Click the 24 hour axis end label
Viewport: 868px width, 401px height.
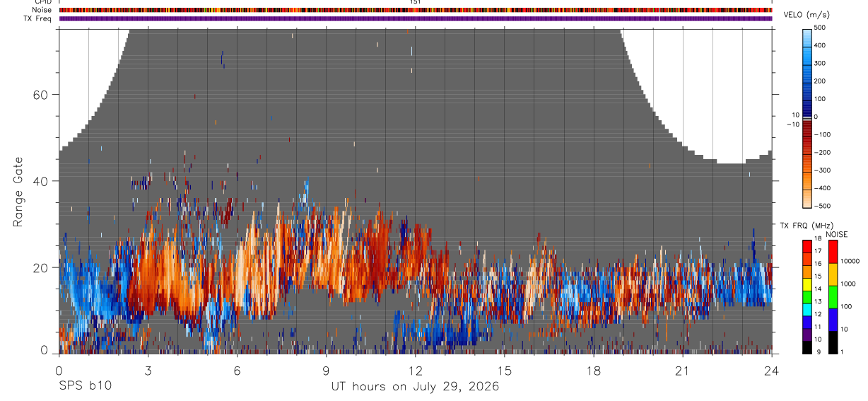click(x=772, y=369)
